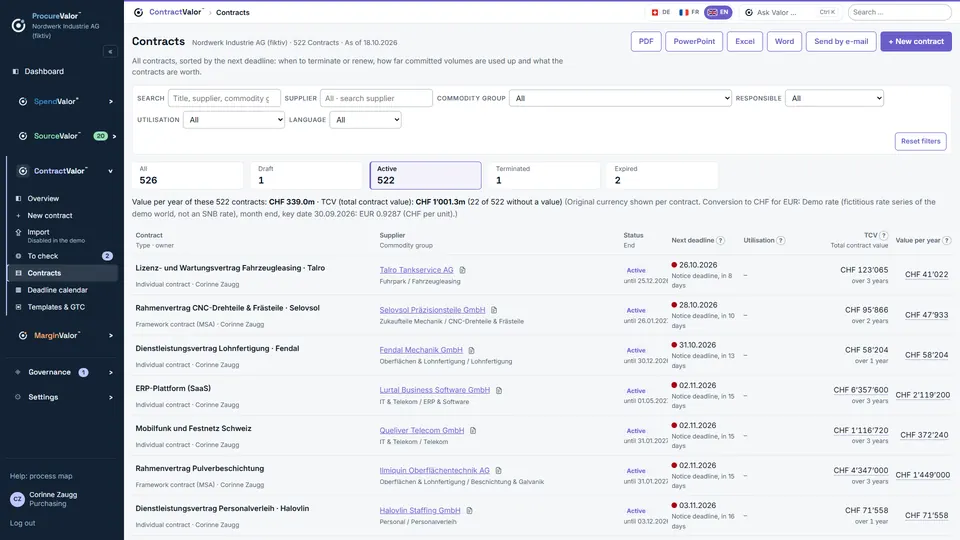Export contracts to Word
This screenshot has height=540, width=960.
point(784,42)
